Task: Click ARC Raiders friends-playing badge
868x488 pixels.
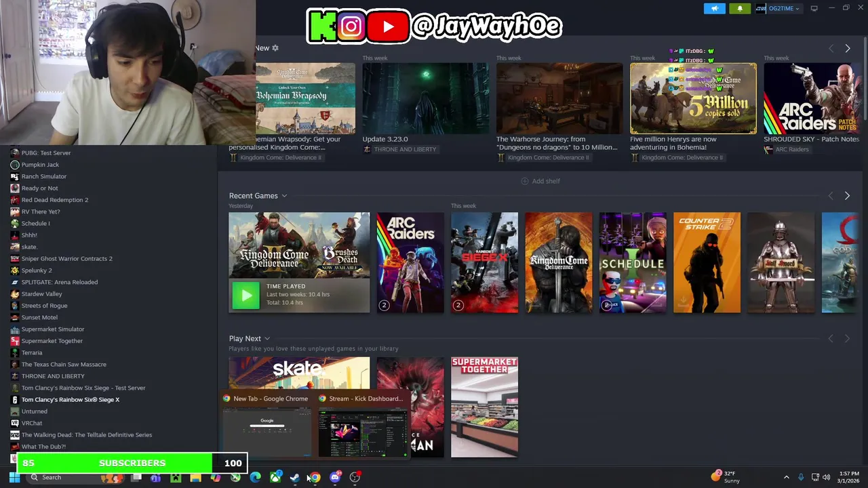Action: click(384, 305)
